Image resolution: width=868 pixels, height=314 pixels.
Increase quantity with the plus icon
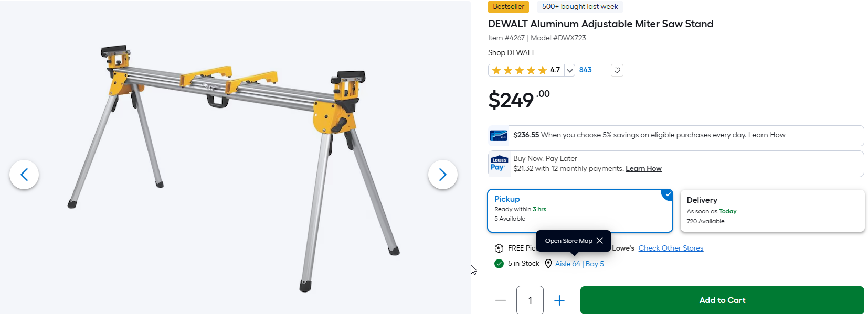[x=559, y=300]
